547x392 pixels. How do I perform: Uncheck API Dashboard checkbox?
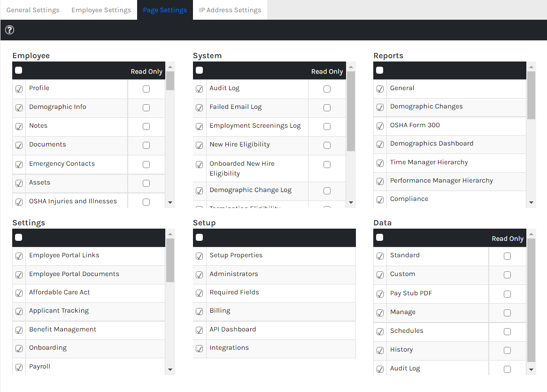(x=200, y=331)
